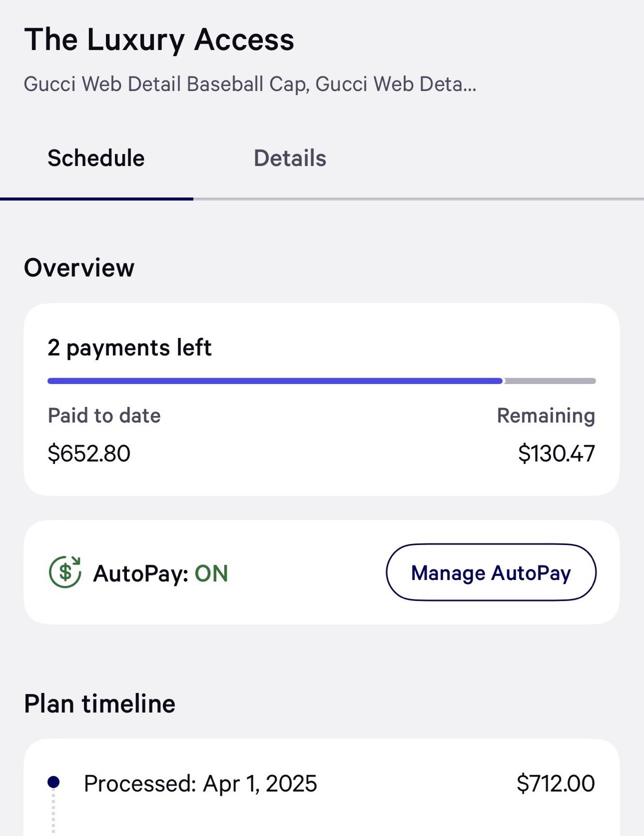The image size is (644, 836).
Task: Click the gray unfilled end of progress bar
Action: (x=549, y=381)
